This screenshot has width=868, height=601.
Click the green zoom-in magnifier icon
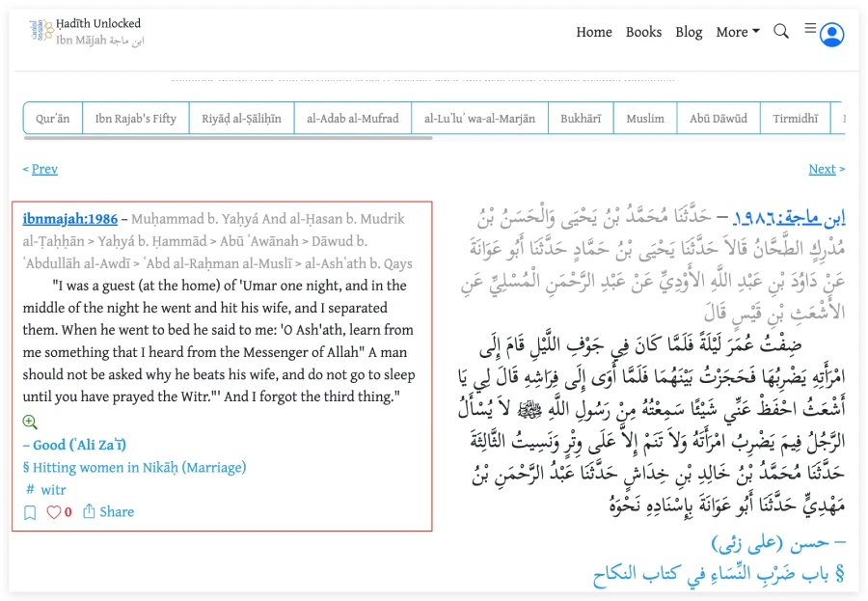30,422
